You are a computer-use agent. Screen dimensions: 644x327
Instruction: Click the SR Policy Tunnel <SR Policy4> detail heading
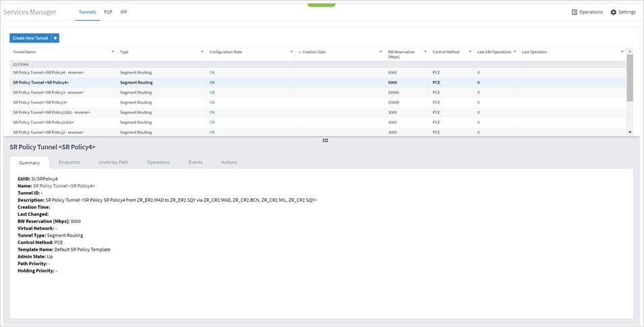coord(53,147)
